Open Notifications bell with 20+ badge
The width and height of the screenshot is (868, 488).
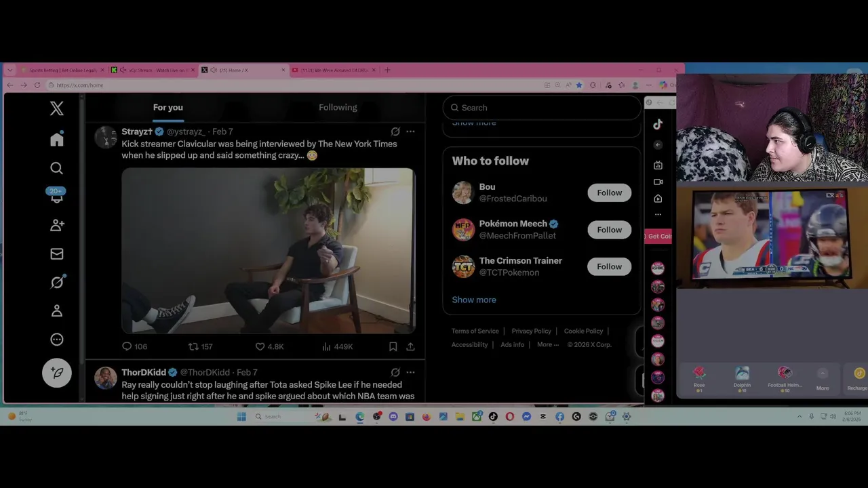[56, 195]
